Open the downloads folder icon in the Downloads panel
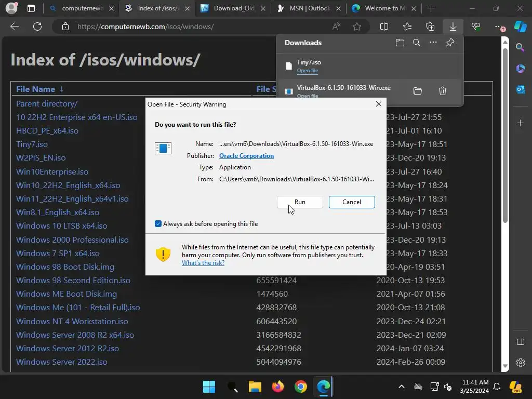532x399 pixels. [400, 43]
